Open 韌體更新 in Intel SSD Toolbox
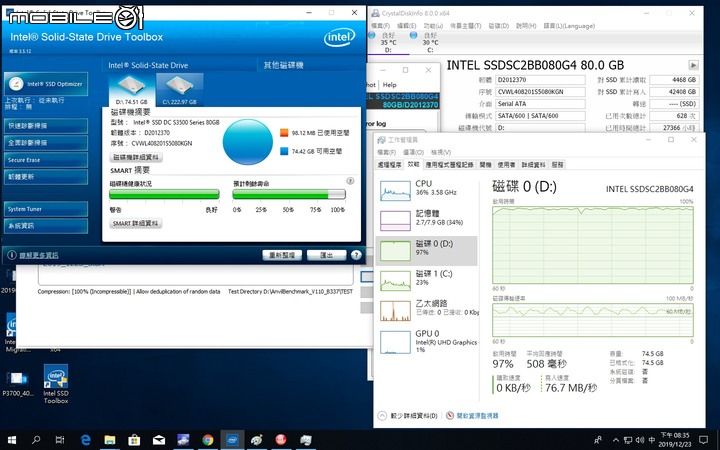This screenshot has height=450, width=720. [x=46, y=177]
